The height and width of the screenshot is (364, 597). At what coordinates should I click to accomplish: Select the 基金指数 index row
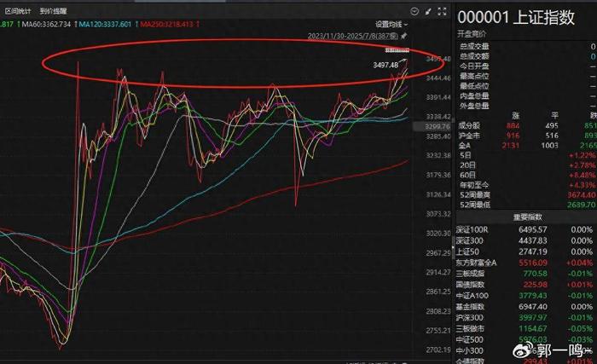point(525,307)
